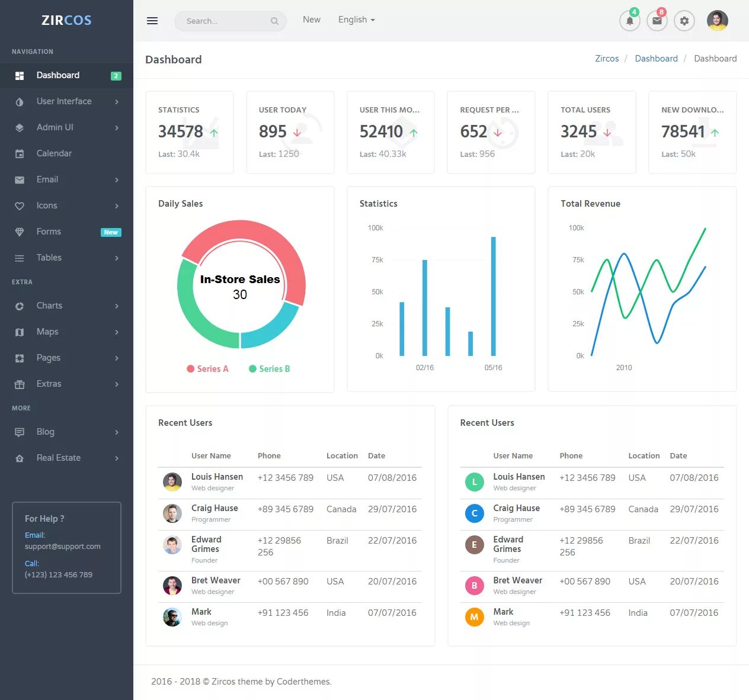The image size is (749, 700).
Task: Click the Zircos breadcrumb link
Action: click(x=607, y=59)
